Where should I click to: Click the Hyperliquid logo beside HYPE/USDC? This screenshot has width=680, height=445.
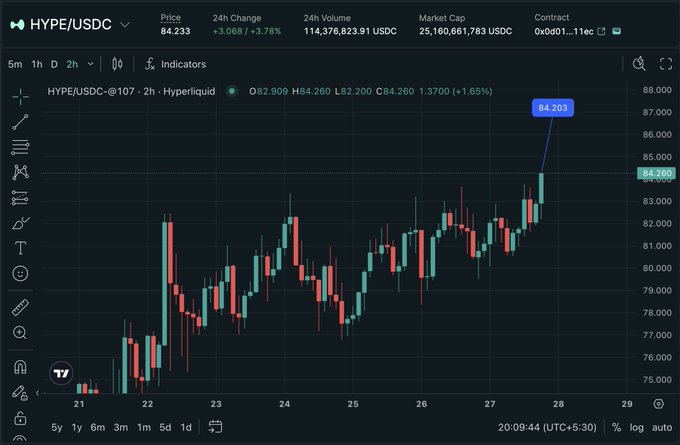17,25
